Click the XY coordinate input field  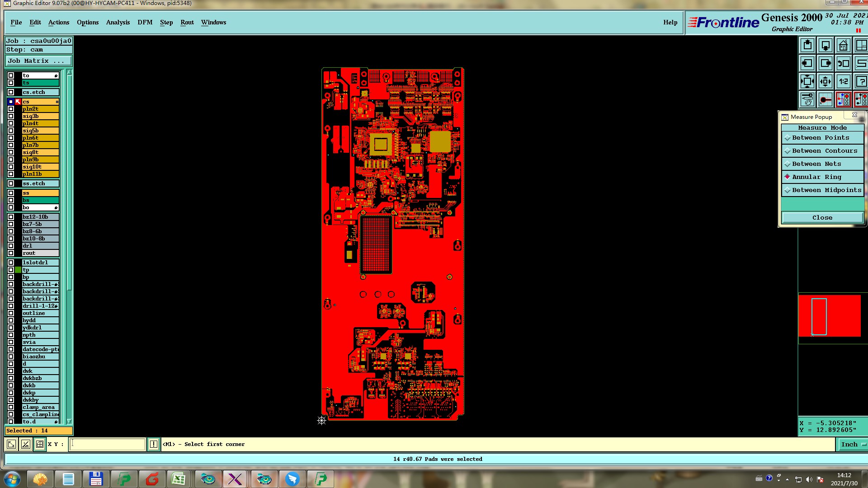point(108,444)
